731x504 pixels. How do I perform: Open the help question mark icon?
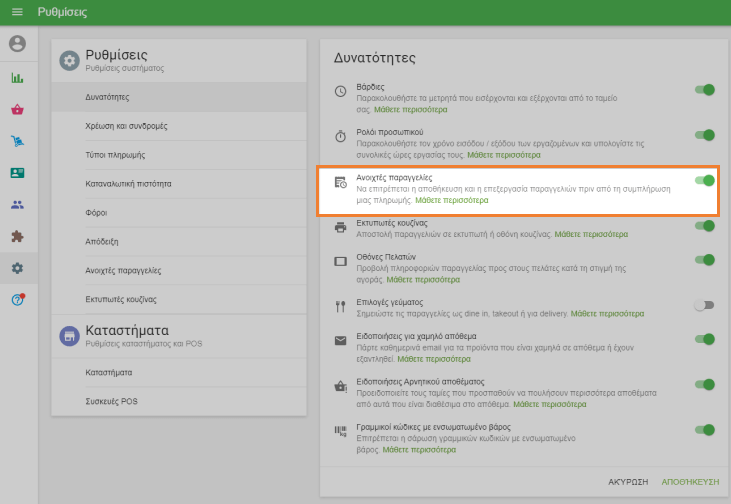coord(17,300)
